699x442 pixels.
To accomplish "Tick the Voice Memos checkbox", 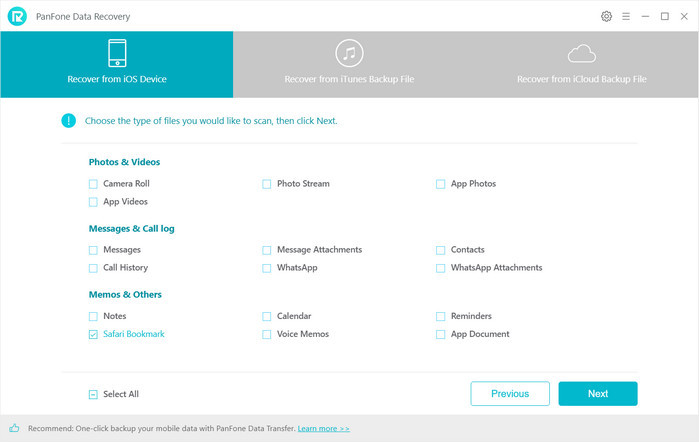I will [267, 334].
